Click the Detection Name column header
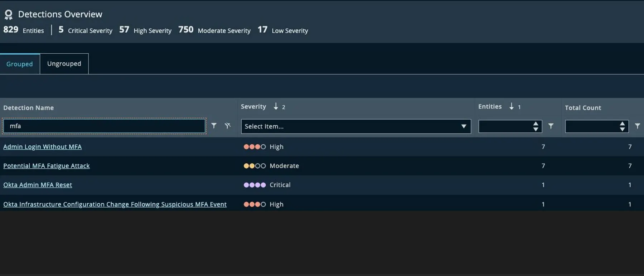Screen dimensions: 644x276 pos(28,108)
